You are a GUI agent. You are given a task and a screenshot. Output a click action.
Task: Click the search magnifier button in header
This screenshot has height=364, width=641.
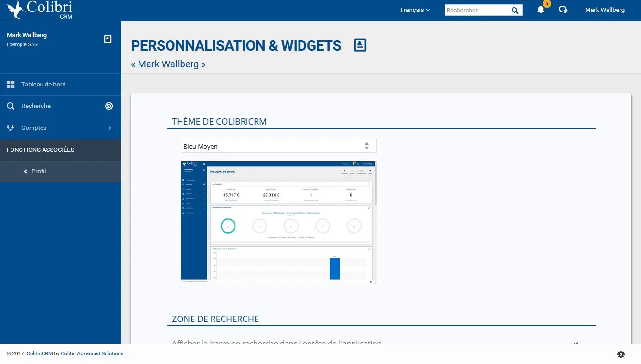[x=515, y=11]
